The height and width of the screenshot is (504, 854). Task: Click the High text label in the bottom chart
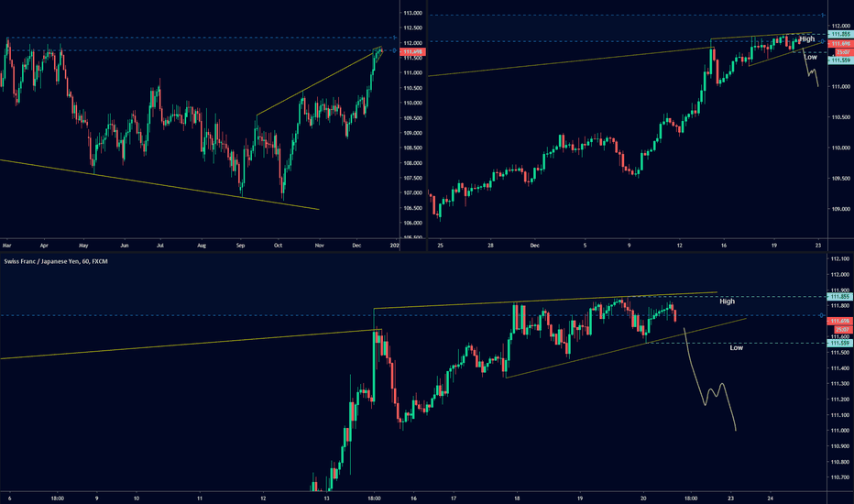728,301
